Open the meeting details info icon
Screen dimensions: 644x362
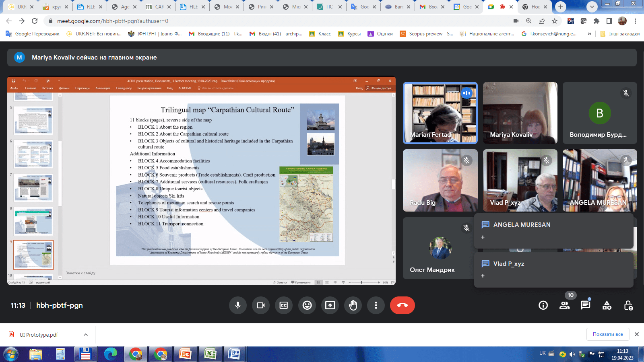pyautogui.click(x=543, y=306)
